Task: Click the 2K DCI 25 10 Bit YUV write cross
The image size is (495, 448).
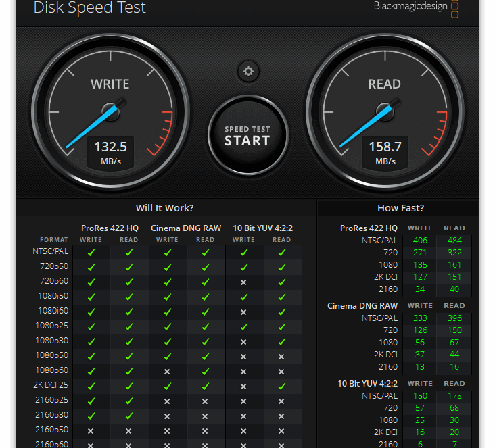Action: [243, 387]
